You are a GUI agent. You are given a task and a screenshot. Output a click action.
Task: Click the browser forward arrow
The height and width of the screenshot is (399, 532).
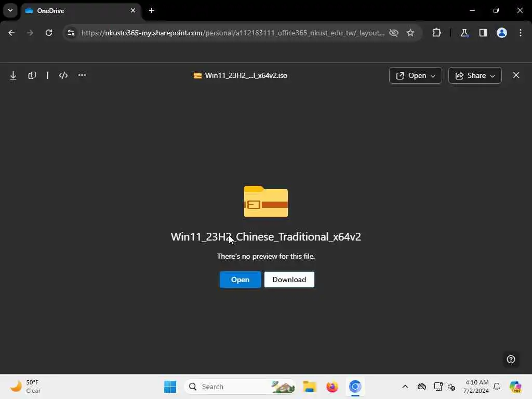(30, 33)
